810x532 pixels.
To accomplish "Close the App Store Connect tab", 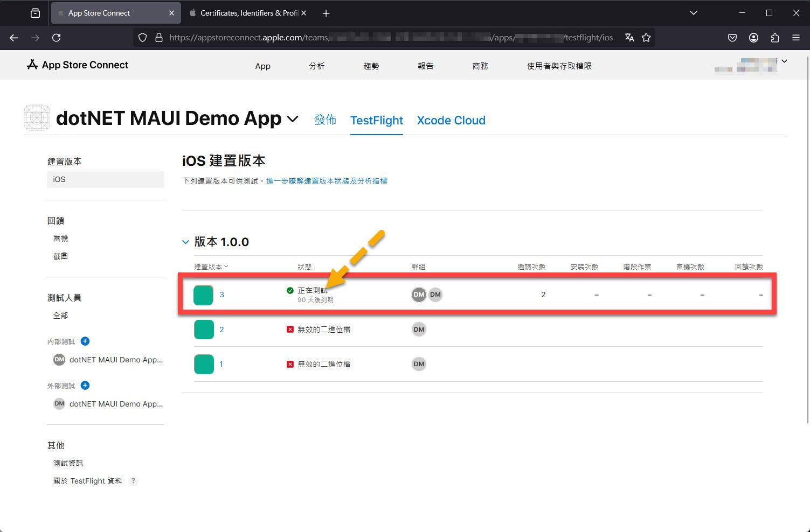I will pyautogui.click(x=171, y=13).
